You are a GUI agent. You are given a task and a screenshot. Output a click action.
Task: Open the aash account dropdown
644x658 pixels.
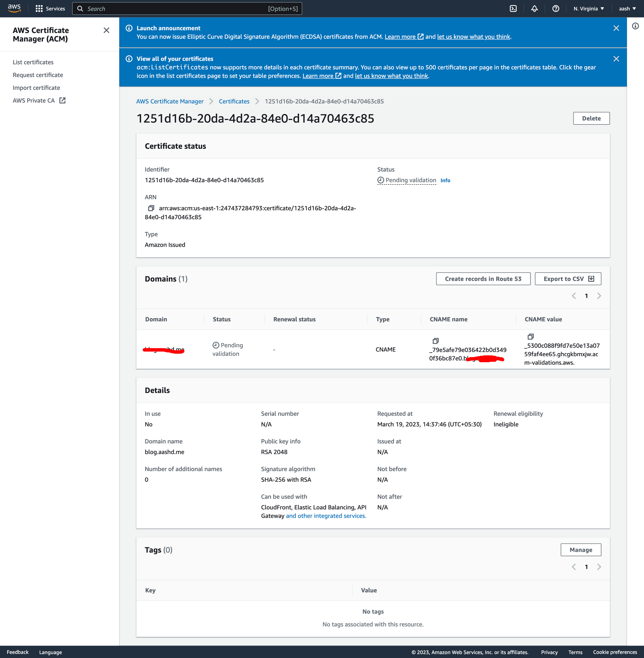(627, 9)
